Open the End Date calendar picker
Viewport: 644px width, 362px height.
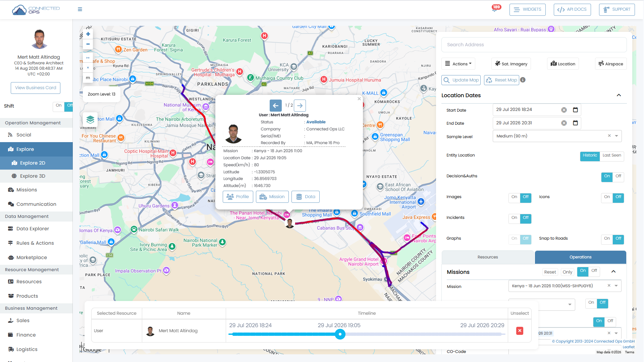click(x=575, y=123)
